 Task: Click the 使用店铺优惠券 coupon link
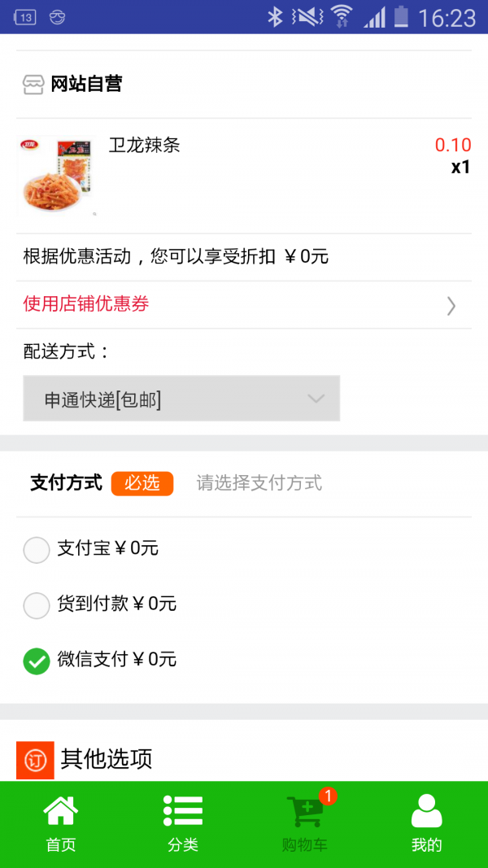pos(86,304)
